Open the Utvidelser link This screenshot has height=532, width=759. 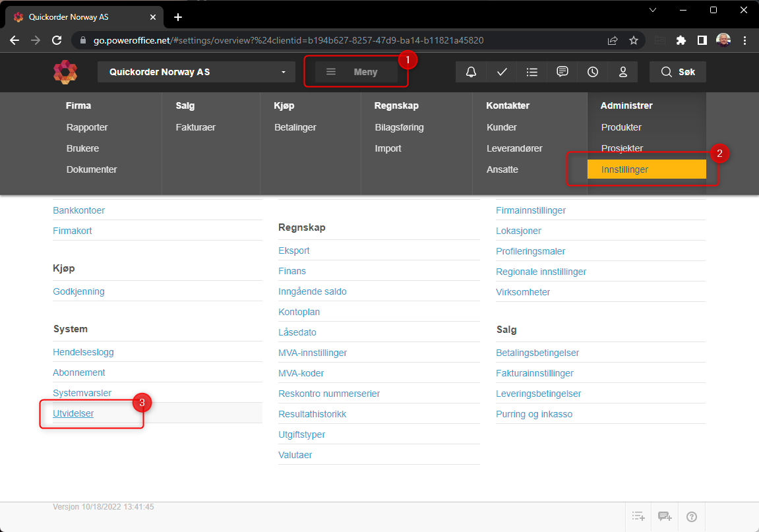point(73,413)
